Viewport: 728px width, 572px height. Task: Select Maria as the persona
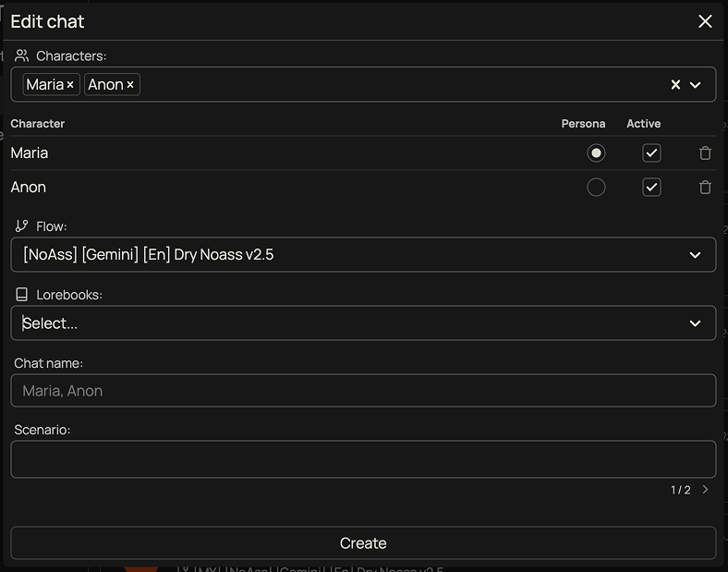596,153
